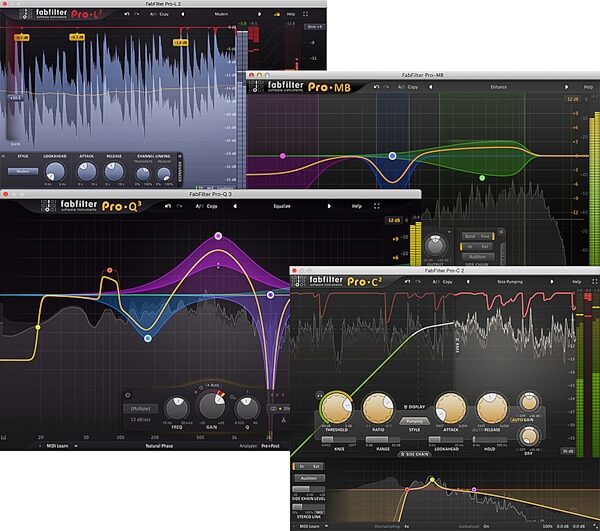Copy A/B settings in Pro-C 2
The height and width of the screenshot is (531, 600).
(x=447, y=281)
